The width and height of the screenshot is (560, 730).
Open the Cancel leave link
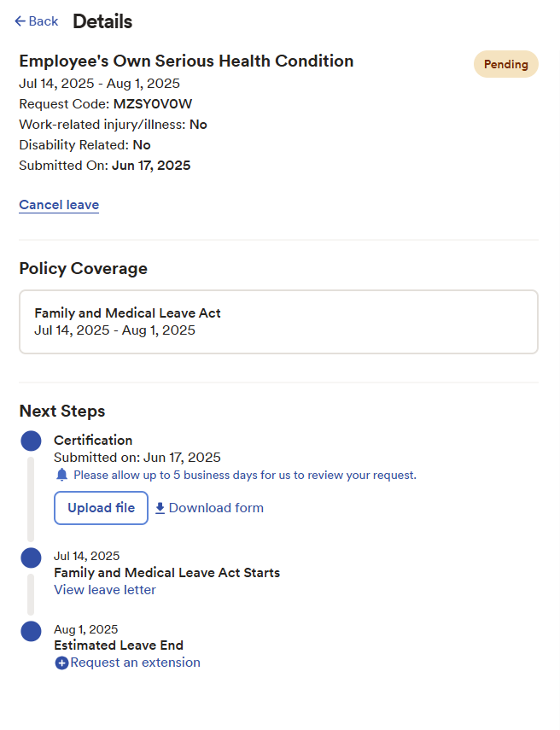[58, 205]
